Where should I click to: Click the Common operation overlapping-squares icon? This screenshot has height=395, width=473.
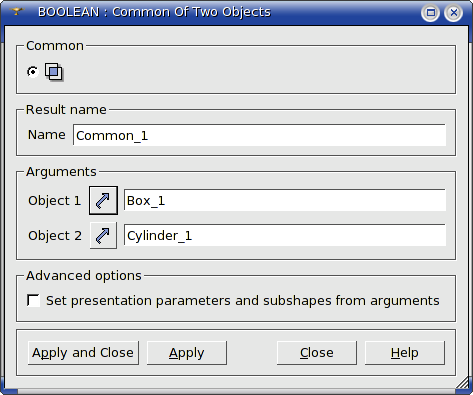point(54,72)
